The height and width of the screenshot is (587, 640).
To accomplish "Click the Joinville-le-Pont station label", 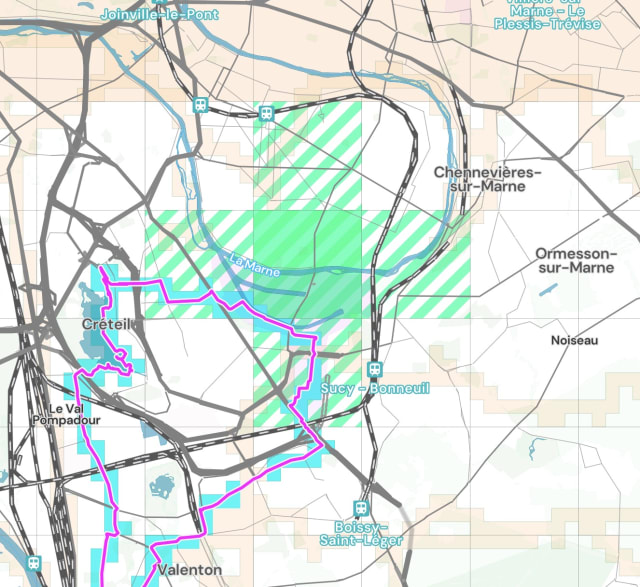I will click(160, 15).
